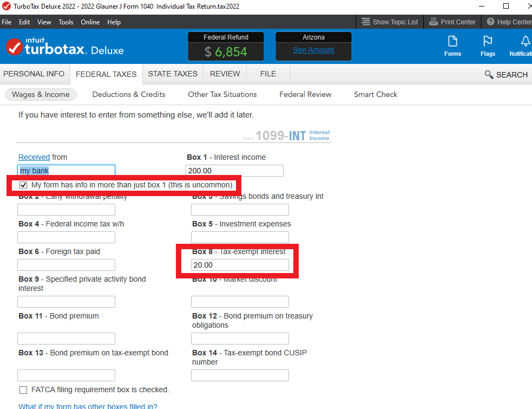The height and width of the screenshot is (409, 532).
Task: Click the TurboTax title bar app icon
Action: coord(6,6)
